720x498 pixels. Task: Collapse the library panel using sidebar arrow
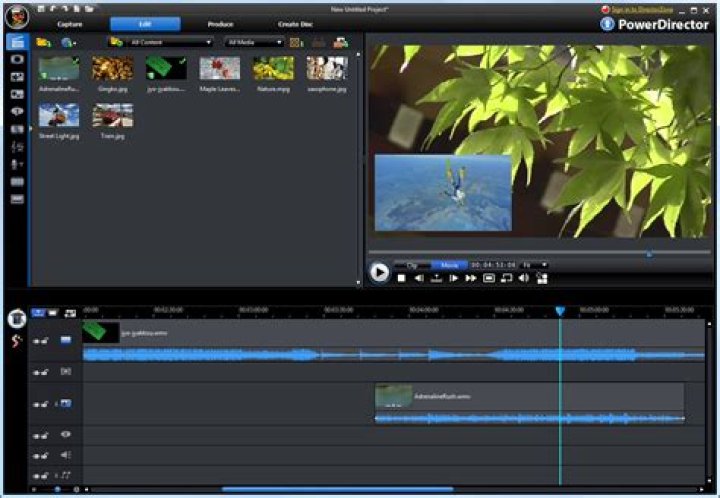tap(30, 129)
